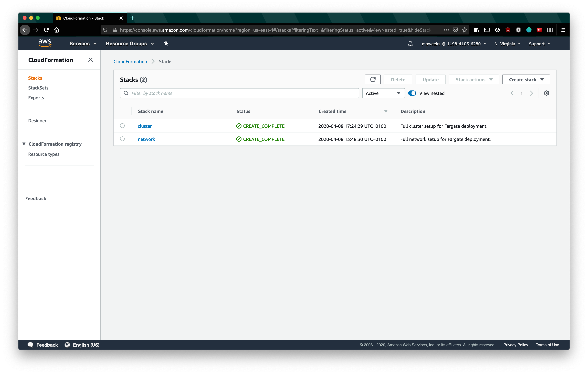Bookmark this page with the star icon
Viewport: 588px width, 374px height.
coord(464,30)
